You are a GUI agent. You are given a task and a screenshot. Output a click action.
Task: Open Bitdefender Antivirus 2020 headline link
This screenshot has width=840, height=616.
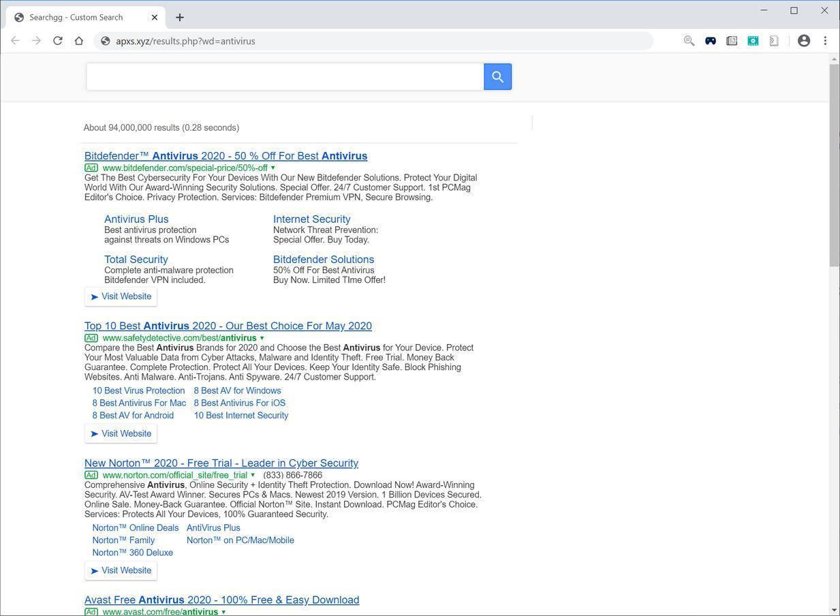(225, 156)
